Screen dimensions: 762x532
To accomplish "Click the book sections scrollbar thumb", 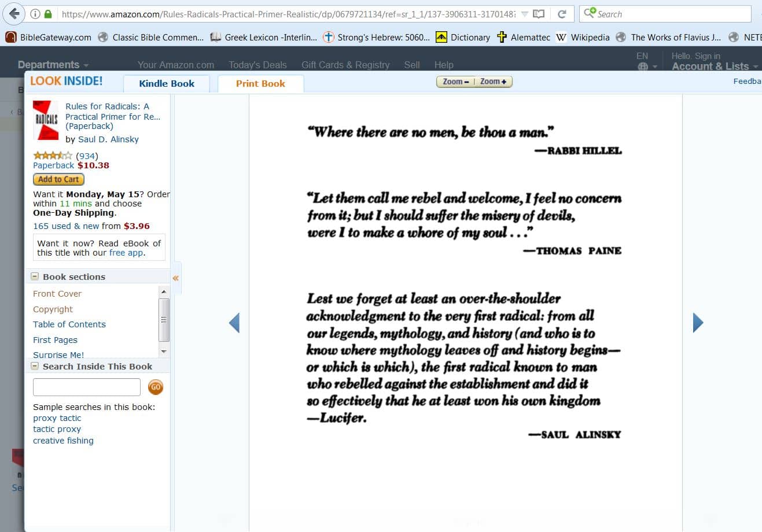I will [164, 320].
